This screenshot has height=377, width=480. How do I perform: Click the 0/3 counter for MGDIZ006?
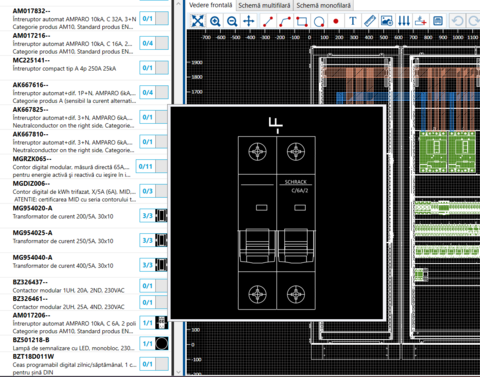click(x=148, y=191)
